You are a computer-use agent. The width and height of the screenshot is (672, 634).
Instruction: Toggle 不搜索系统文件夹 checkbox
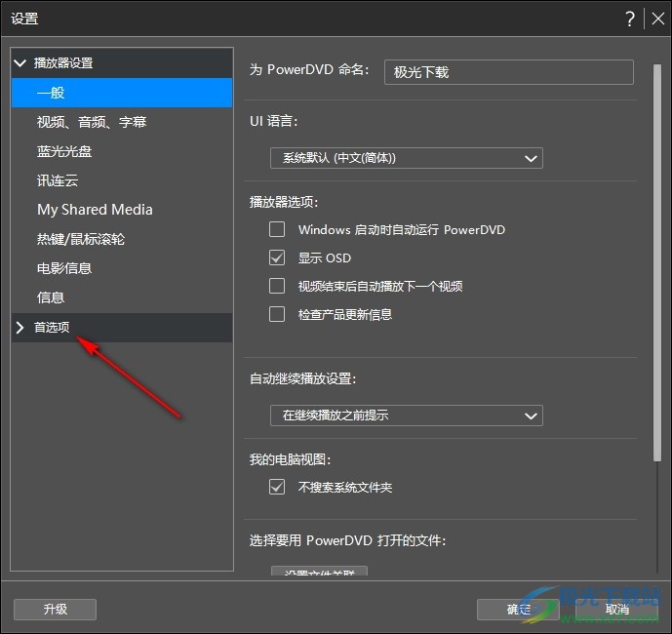pyautogui.click(x=277, y=487)
